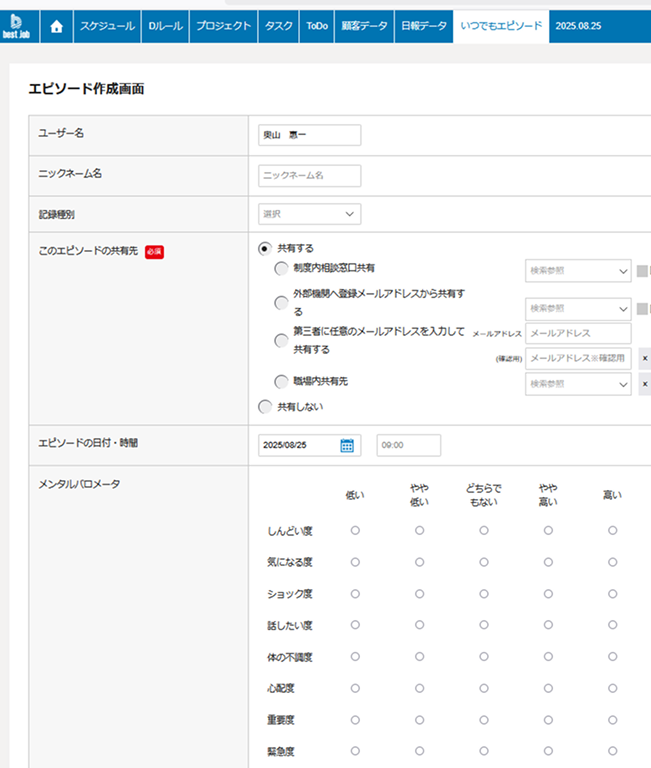Expand 検索参照 dropdown for 職場内共有先
Image resolution: width=651 pixels, height=768 pixels.
(578, 384)
